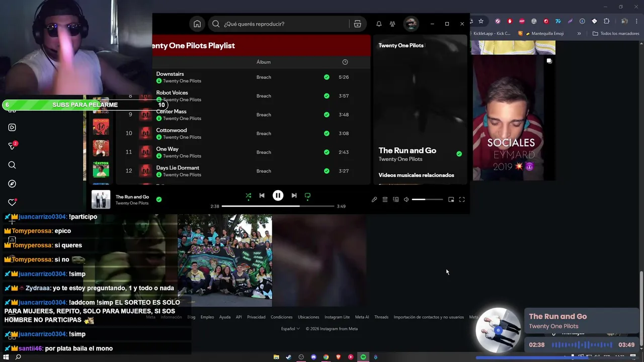Viewport: 644px width, 362px height.
Task: Play the Downstairs track
Action: pos(170,74)
